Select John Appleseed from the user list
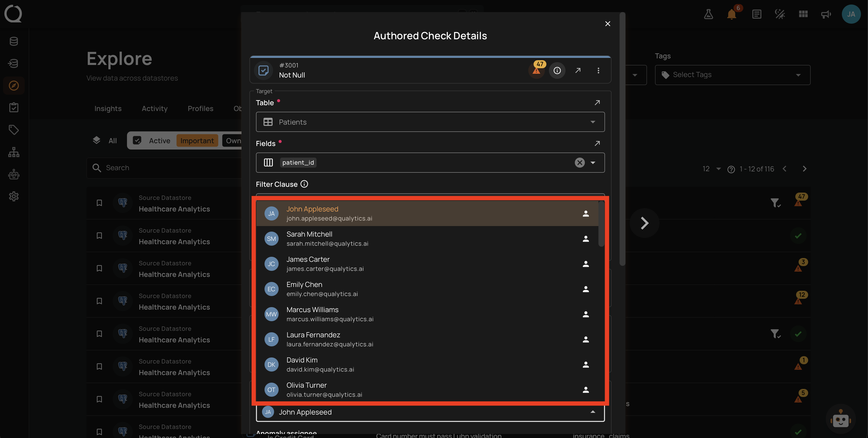868x438 pixels. [x=427, y=214]
